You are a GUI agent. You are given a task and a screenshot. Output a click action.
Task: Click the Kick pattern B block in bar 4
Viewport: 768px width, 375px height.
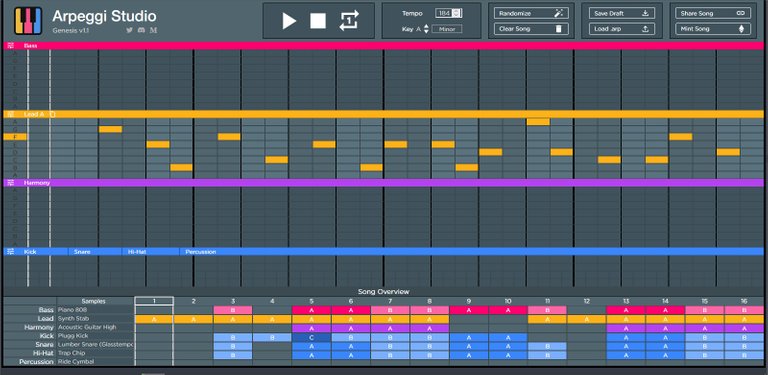pyautogui.click(x=272, y=337)
